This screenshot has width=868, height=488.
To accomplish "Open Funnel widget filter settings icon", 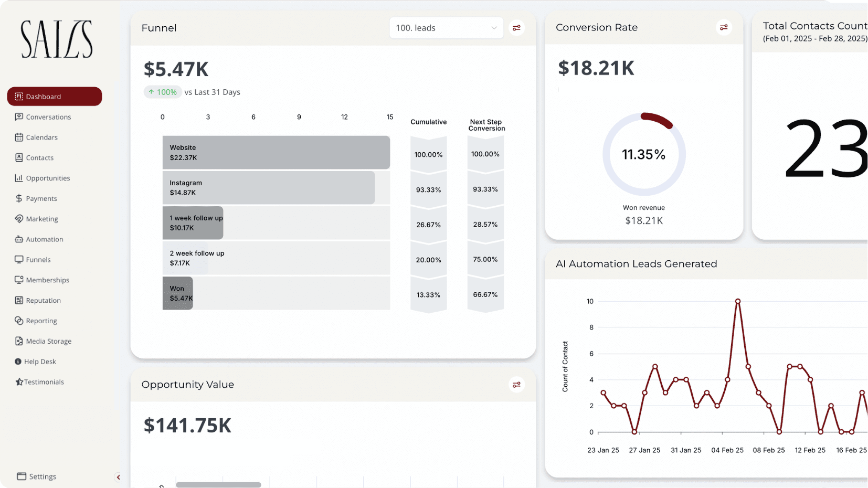I will coord(517,28).
